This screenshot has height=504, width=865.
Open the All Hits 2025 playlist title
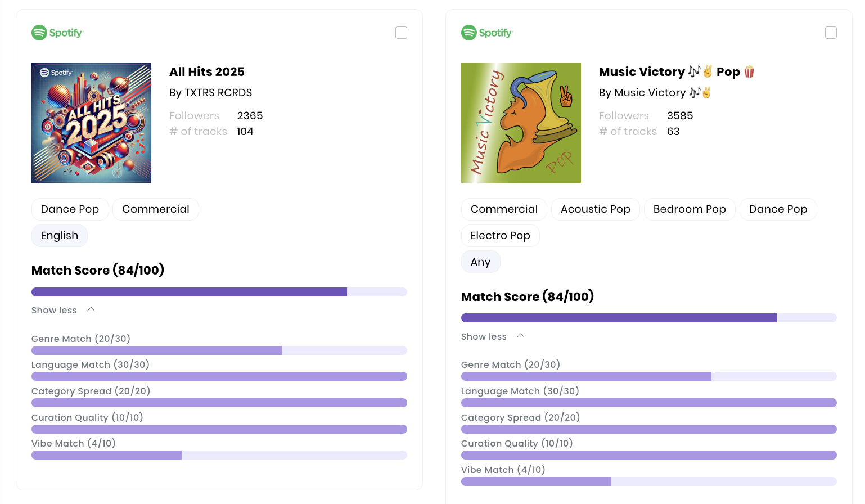pyautogui.click(x=207, y=72)
